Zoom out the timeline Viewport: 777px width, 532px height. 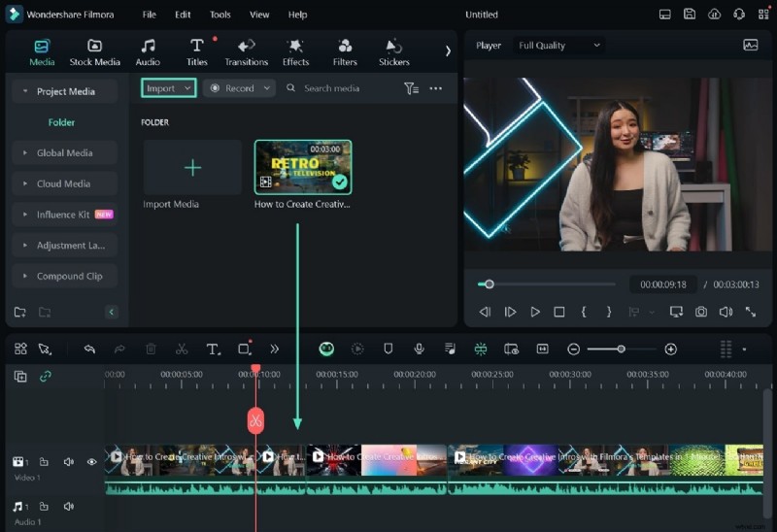tap(573, 349)
